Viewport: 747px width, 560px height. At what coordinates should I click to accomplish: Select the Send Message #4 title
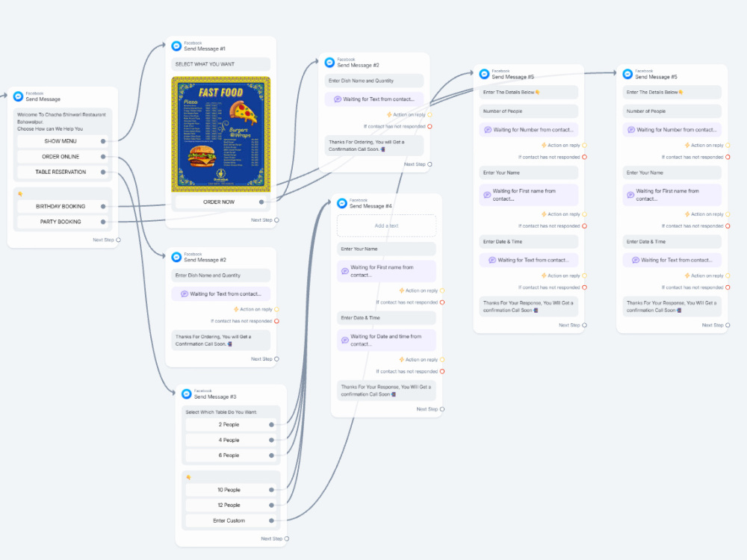[371, 206]
